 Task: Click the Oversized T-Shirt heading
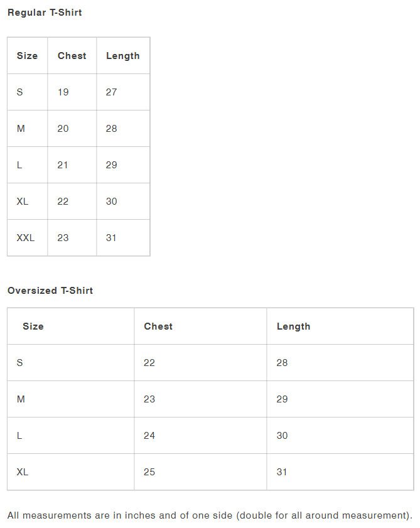tap(50, 291)
